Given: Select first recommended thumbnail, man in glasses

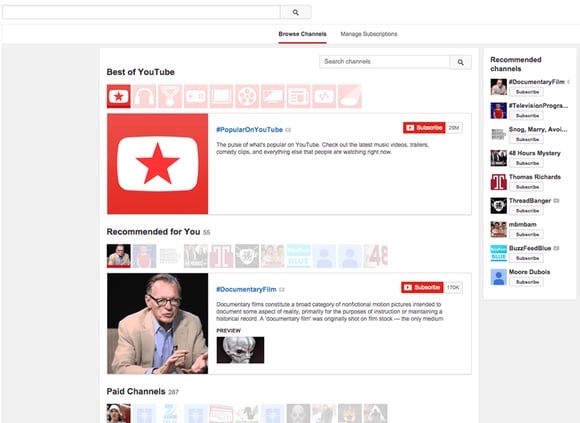Looking at the screenshot, I should pyautogui.click(x=118, y=256).
